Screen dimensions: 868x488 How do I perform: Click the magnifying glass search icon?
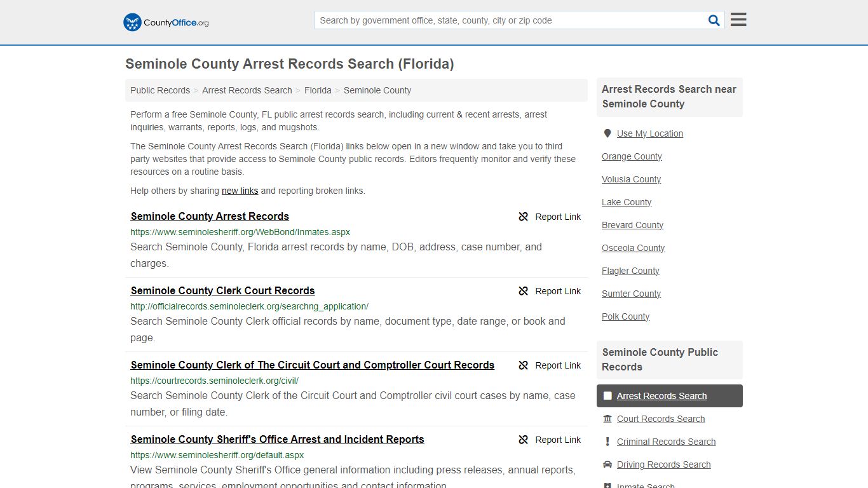coord(714,20)
